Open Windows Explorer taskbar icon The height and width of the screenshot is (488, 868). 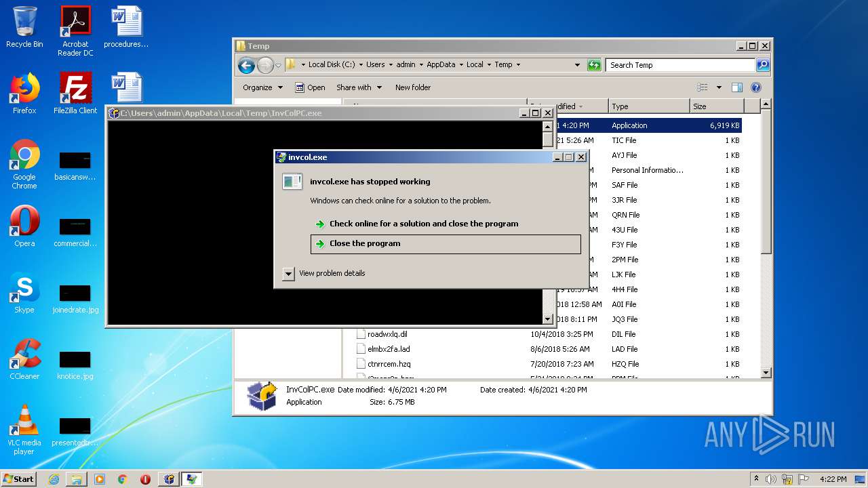coord(77,479)
